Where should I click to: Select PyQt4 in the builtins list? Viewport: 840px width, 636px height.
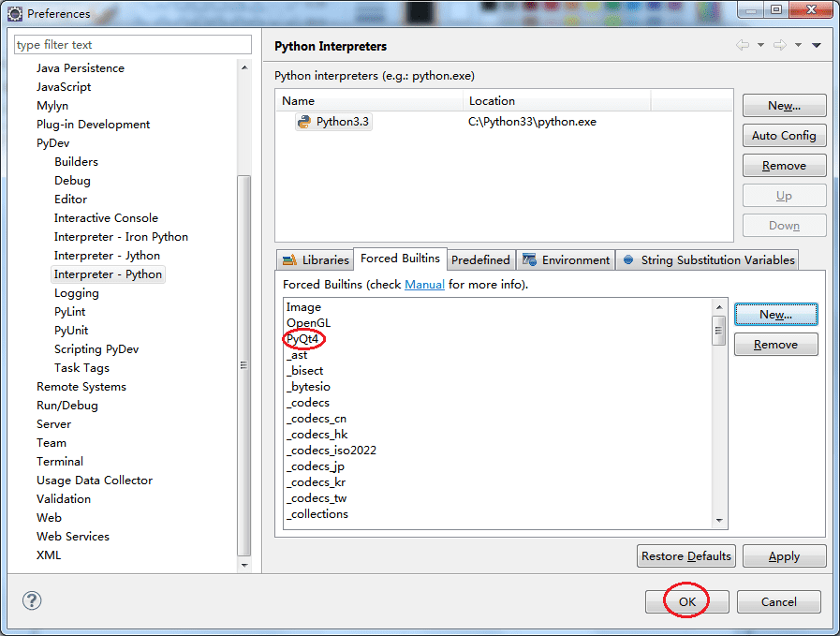(302, 338)
